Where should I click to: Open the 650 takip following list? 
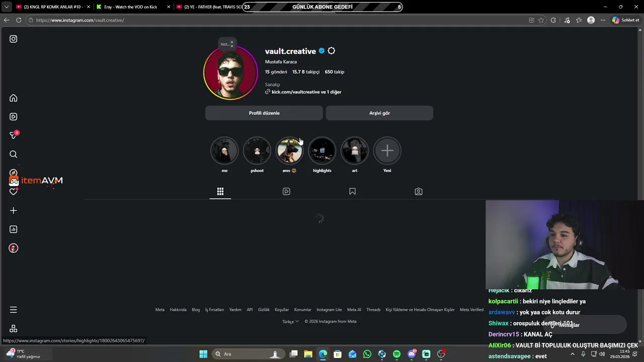(335, 72)
